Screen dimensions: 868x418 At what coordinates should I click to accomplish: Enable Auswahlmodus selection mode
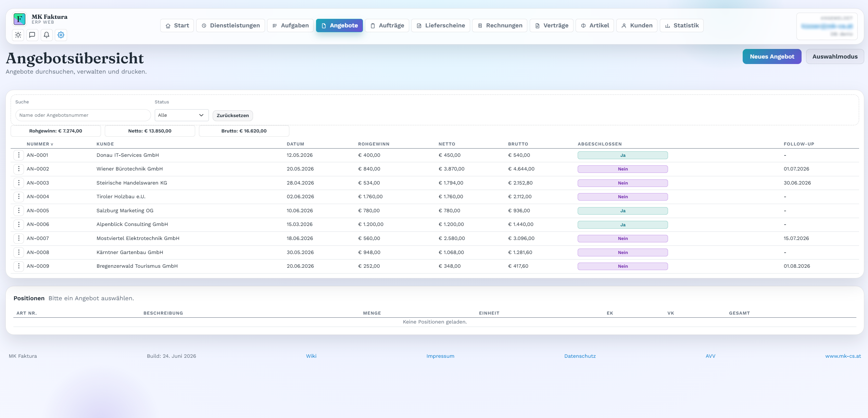[835, 56]
